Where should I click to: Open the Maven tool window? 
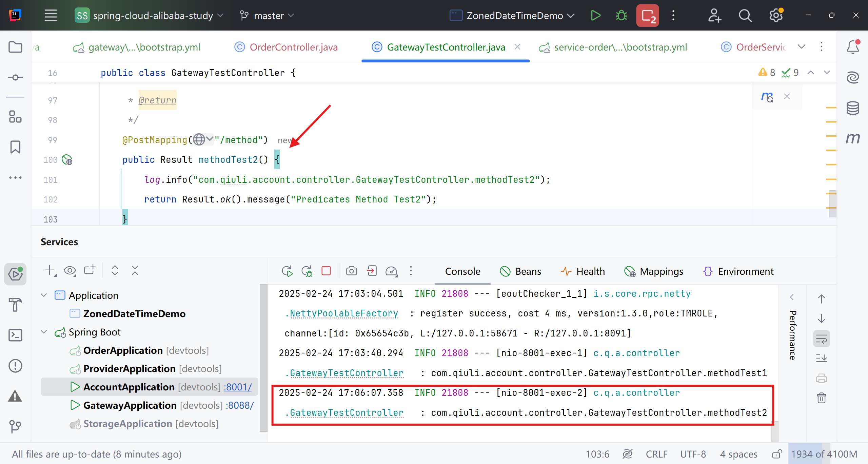pyautogui.click(x=852, y=138)
